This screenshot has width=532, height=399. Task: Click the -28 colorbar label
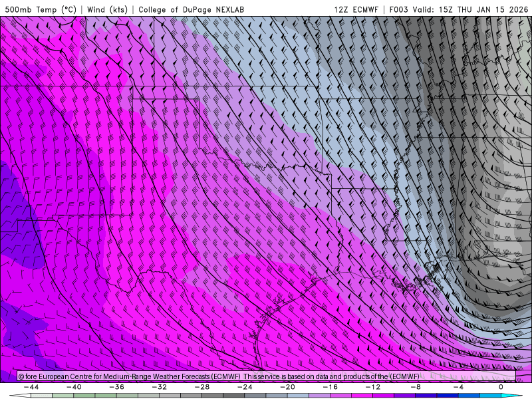click(202, 387)
